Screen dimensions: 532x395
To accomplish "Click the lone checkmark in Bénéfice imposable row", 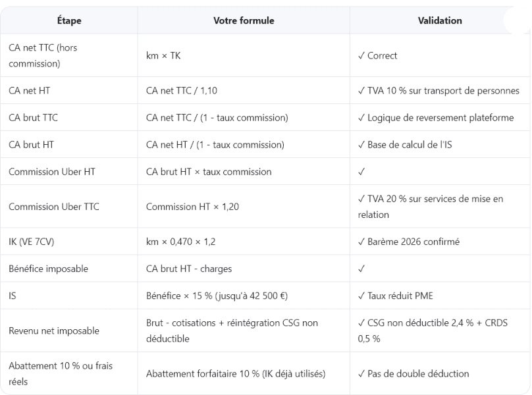I will 361,269.
